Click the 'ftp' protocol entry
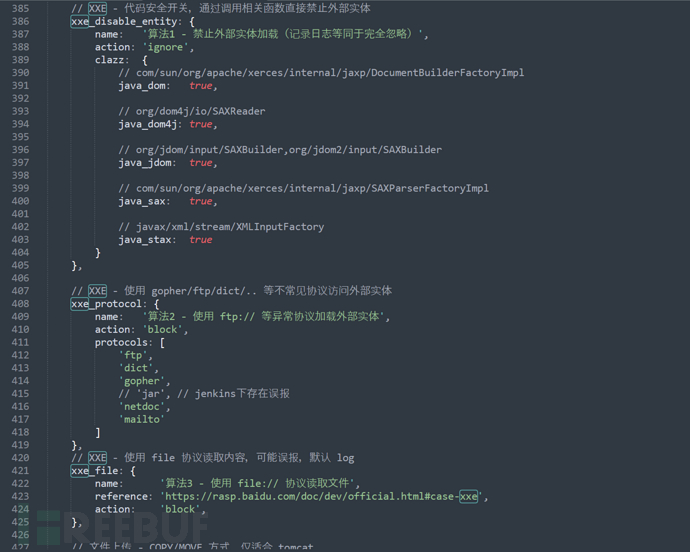The width and height of the screenshot is (690, 552). 133,355
